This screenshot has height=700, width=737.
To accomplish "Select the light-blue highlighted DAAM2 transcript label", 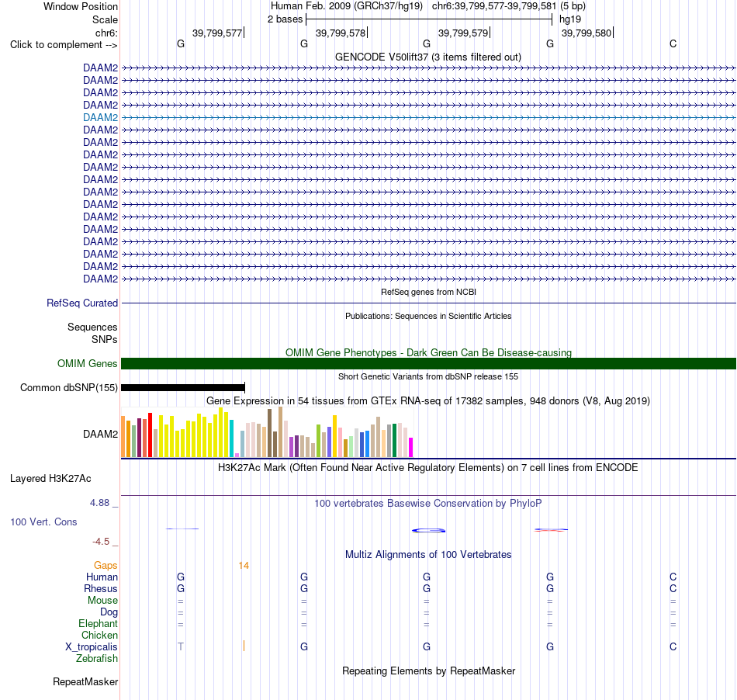I will [100, 117].
